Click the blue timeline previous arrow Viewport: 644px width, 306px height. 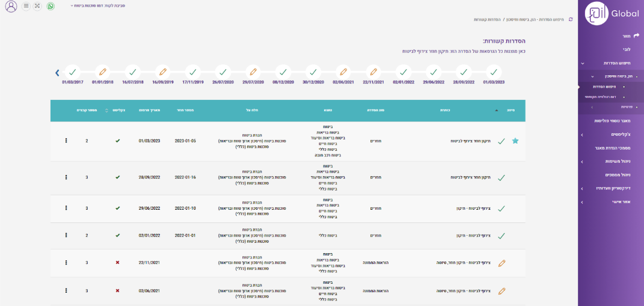57,73
